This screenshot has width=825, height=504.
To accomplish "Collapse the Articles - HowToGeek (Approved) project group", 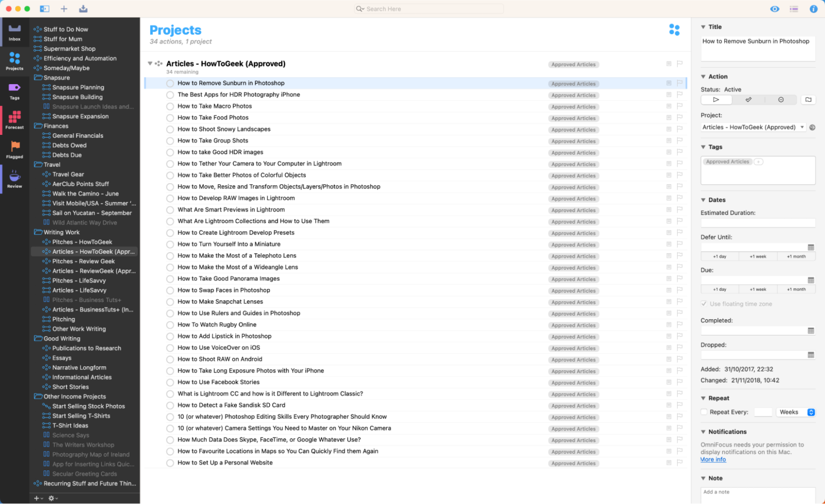I will point(150,64).
